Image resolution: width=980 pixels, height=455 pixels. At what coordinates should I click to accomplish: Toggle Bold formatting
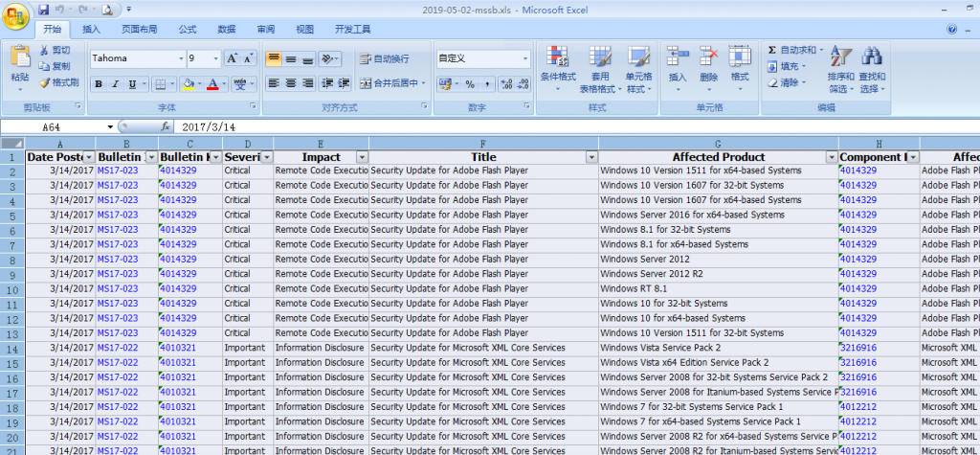99,84
